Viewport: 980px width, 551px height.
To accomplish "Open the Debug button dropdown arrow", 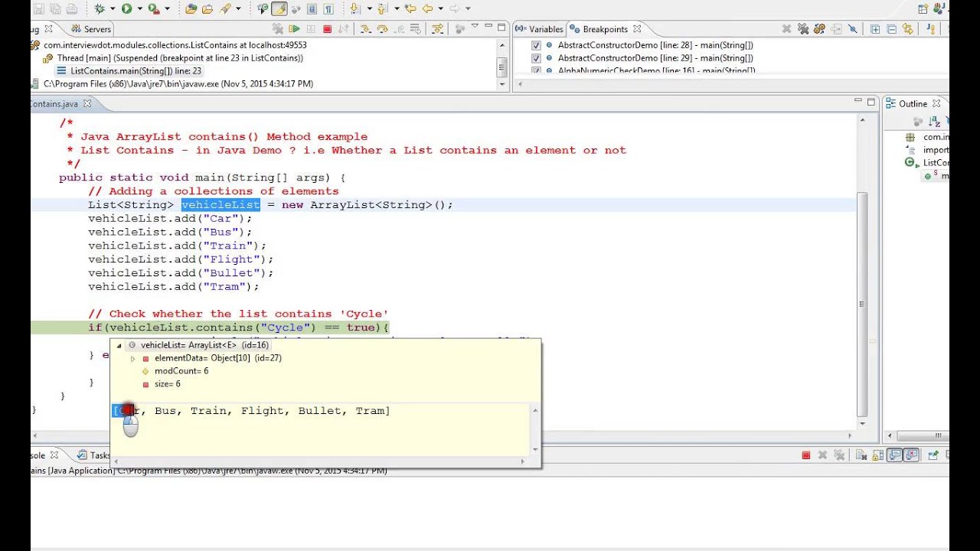I will click(112, 8).
